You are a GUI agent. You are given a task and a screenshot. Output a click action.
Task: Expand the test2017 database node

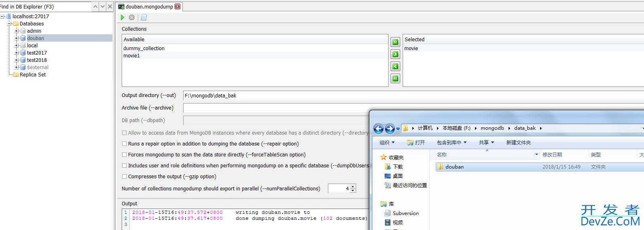coord(17,53)
